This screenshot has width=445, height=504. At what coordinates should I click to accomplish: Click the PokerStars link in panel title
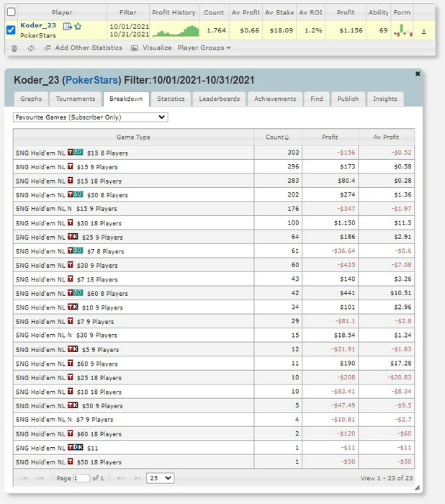click(x=91, y=80)
